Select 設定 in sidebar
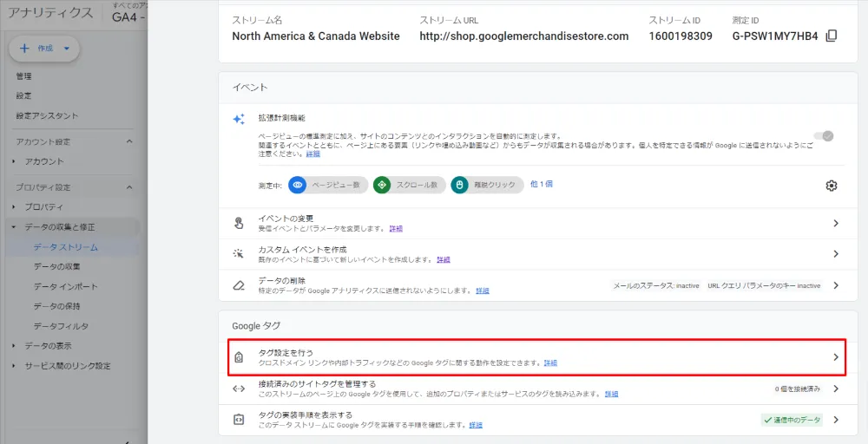This screenshot has height=444, width=868. pos(23,95)
